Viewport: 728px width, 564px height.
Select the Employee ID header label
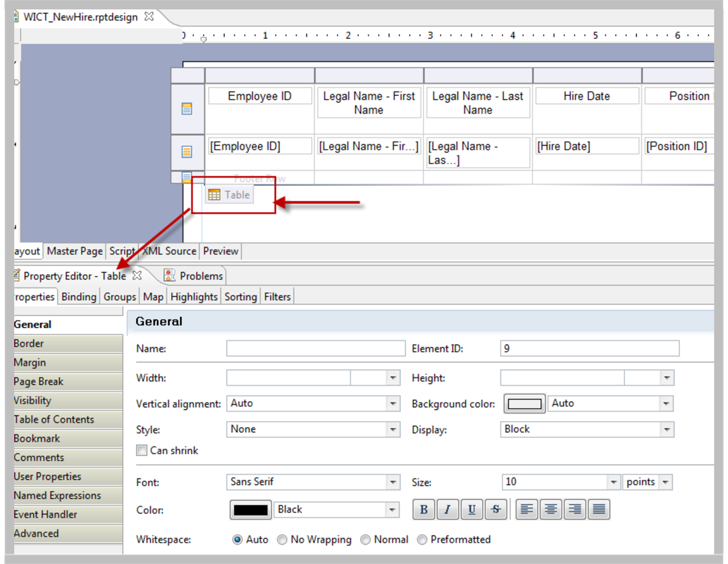[260, 96]
